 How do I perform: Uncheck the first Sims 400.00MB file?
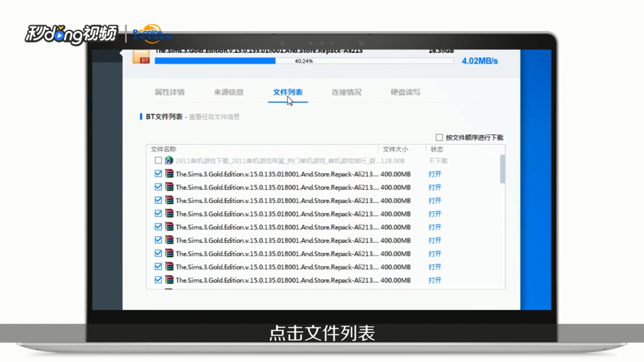[x=158, y=173]
